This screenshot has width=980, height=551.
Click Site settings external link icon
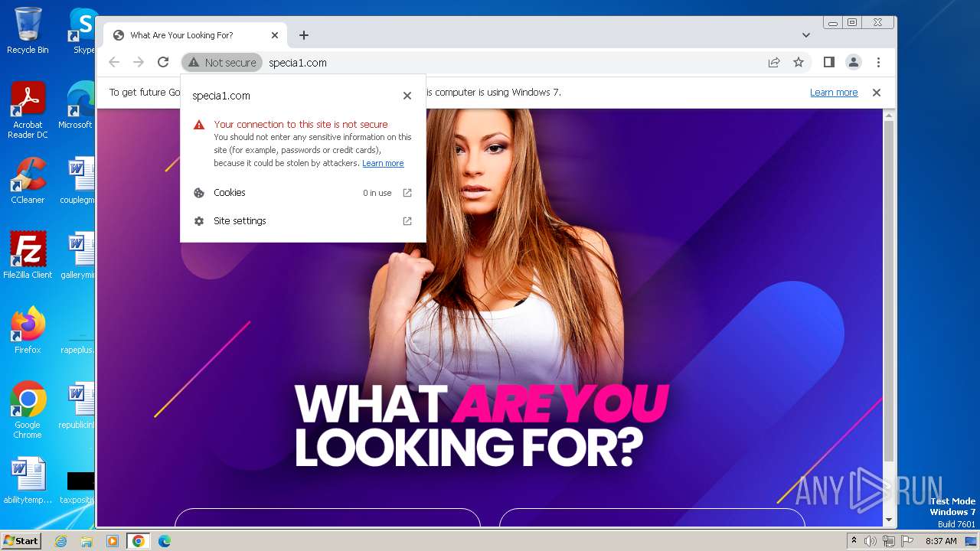coord(407,221)
